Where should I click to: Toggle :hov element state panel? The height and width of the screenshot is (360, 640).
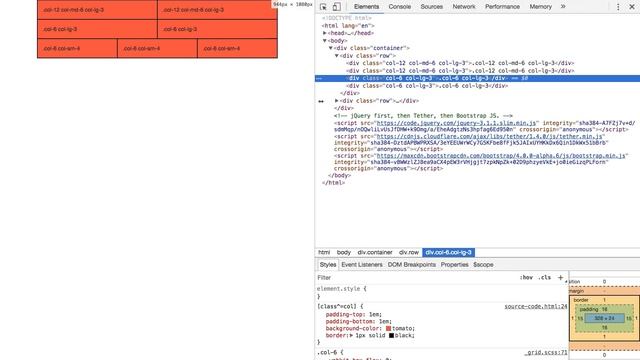point(526,278)
